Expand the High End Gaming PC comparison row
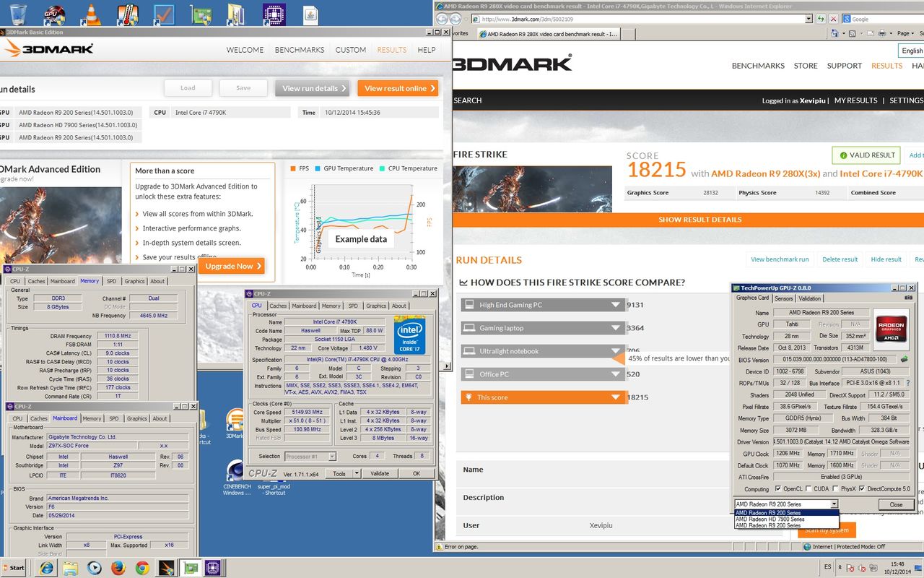Screen dimensions: 924x578 [x=615, y=305]
